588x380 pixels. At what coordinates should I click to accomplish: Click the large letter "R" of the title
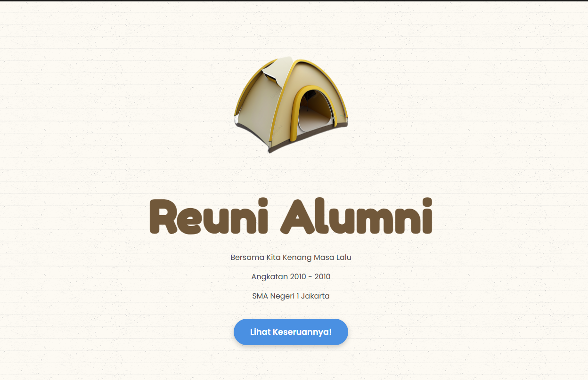[163, 217]
